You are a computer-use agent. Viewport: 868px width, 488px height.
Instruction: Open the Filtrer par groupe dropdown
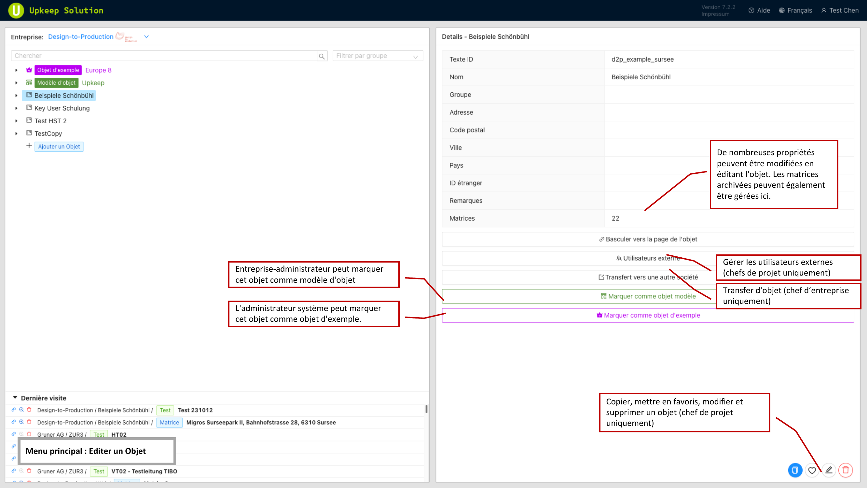(378, 56)
